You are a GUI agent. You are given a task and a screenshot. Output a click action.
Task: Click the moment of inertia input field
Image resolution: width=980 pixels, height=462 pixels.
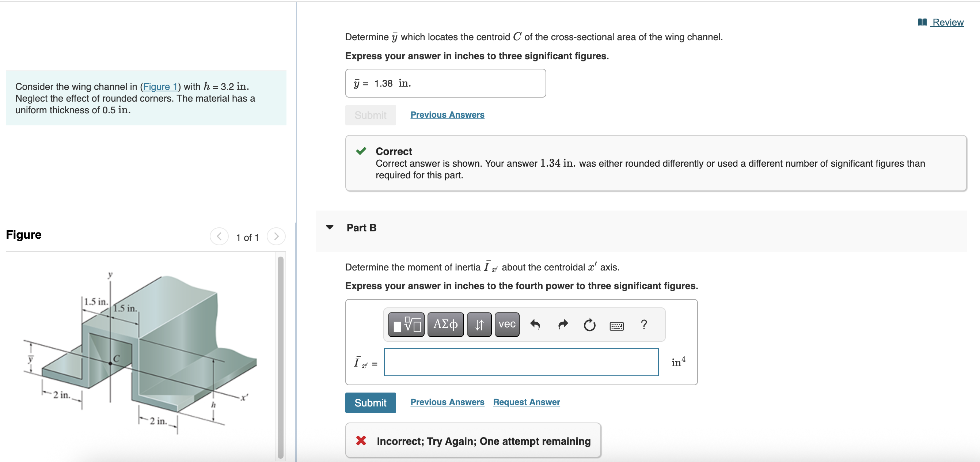pos(521,362)
